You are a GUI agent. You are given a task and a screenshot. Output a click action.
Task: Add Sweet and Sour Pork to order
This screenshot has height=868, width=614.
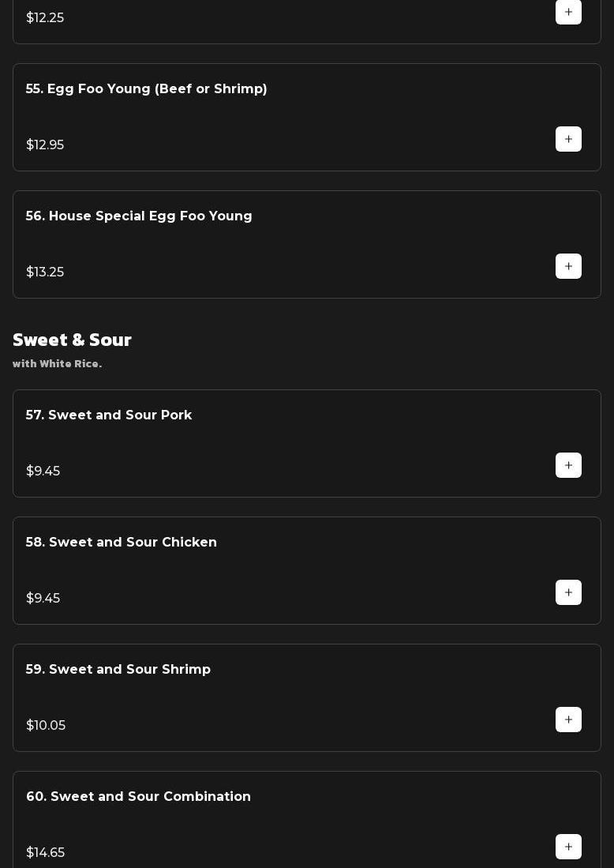(568, 465)
